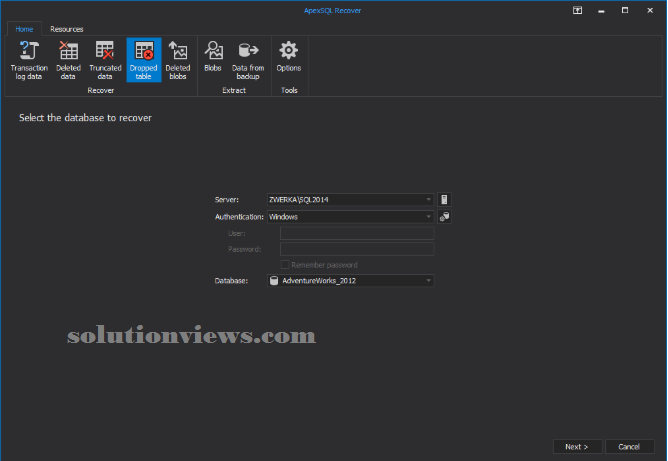Minimize the ApexSQL Recover window

[x=601, y=10]
